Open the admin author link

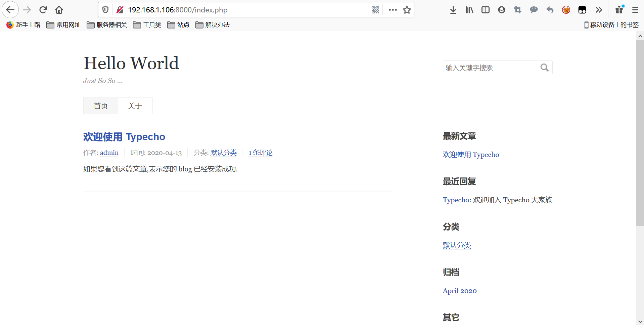point(109,153)
